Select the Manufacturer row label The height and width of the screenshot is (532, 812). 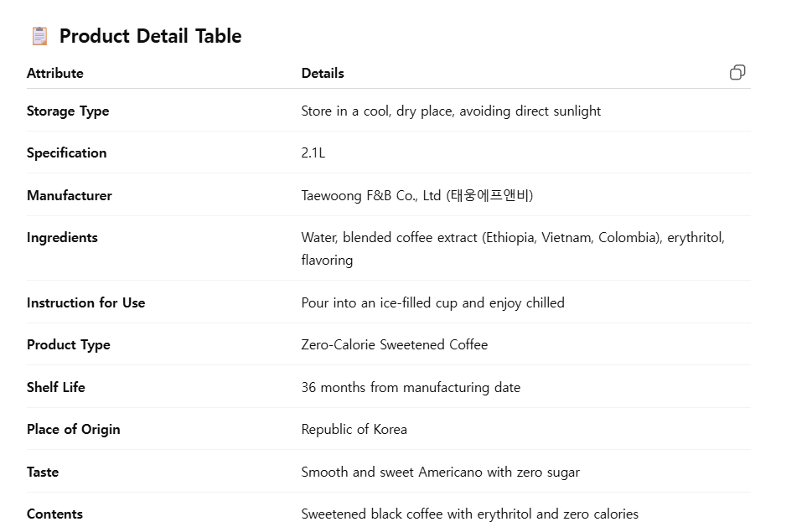coord(70,195)
